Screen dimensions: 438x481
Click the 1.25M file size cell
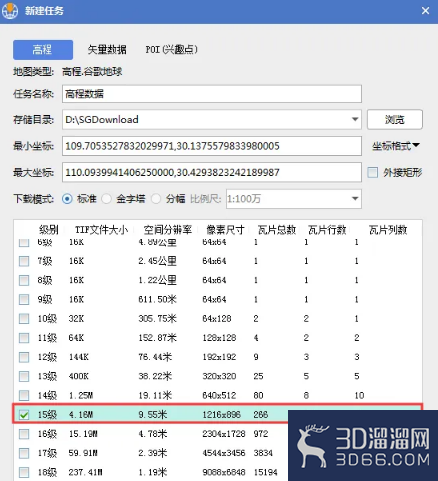(x=81, y=396)
